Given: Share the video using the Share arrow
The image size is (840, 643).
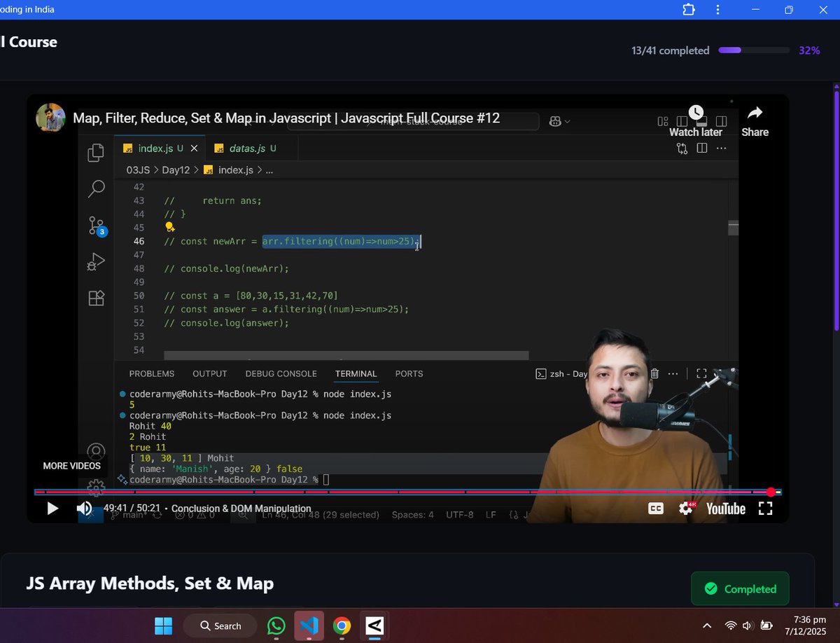Looking at the screenshot, I should [755, 120].
